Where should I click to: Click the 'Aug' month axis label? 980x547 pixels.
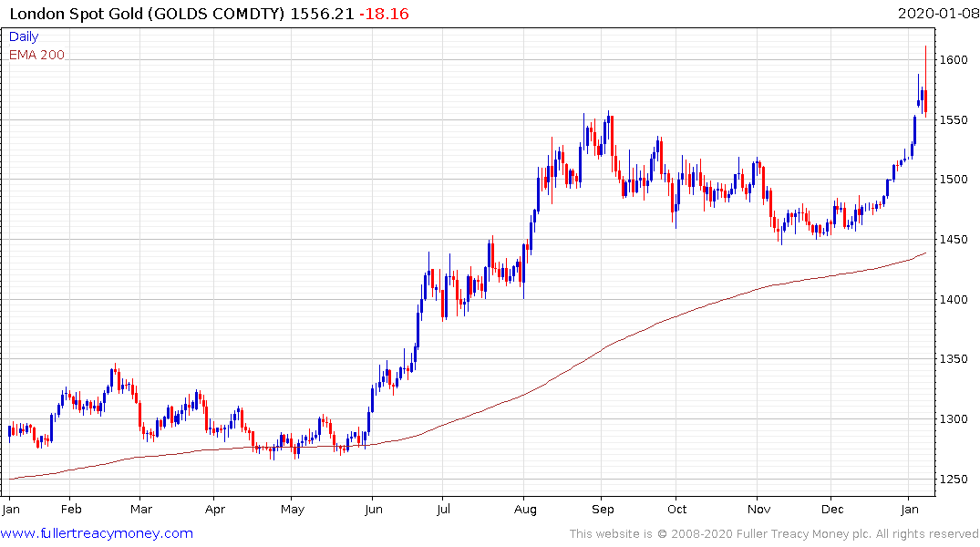tap(525, 510)
